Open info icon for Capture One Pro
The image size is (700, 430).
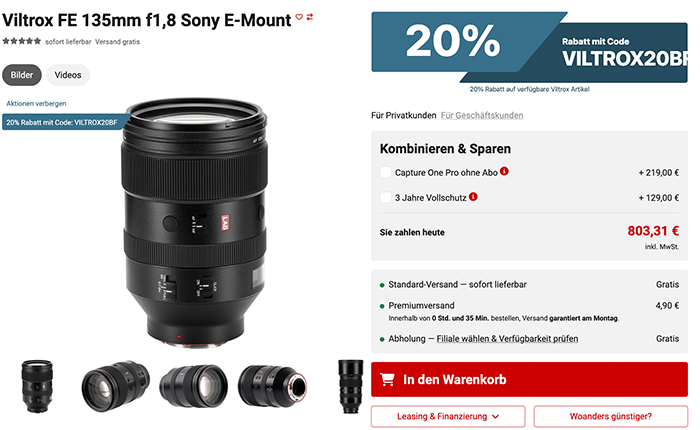pos(504,171)
